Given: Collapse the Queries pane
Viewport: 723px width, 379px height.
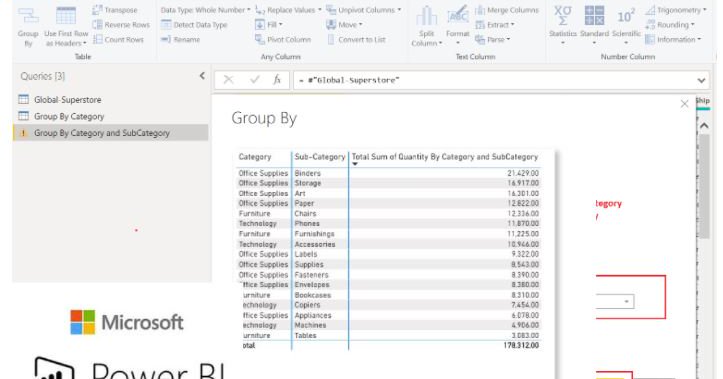Looking at the screenshot, I should coord(202,76).
